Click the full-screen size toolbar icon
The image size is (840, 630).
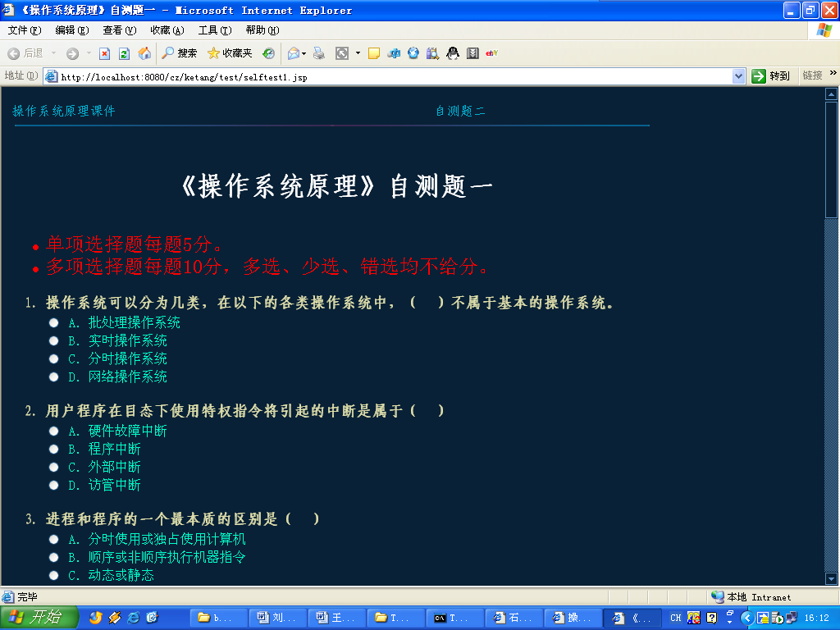(x=342, y=53)
